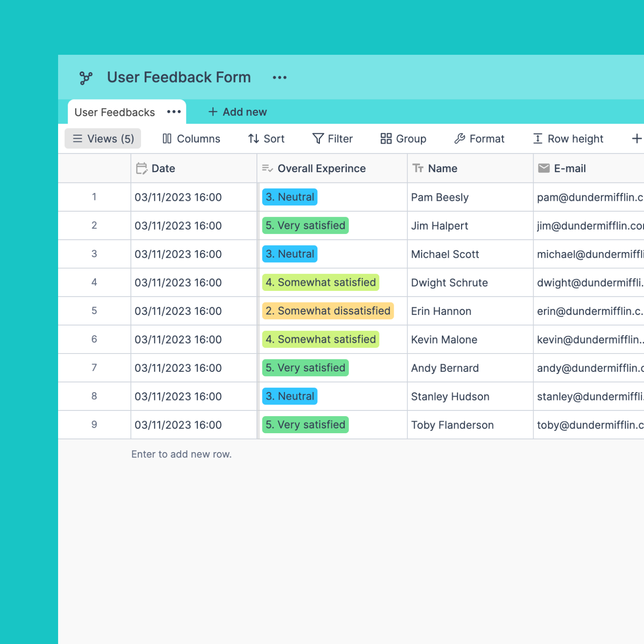This screenshot has width=644, height=644.
Task: Click the plus icon to add a column
Action: (x=636, y=139)
